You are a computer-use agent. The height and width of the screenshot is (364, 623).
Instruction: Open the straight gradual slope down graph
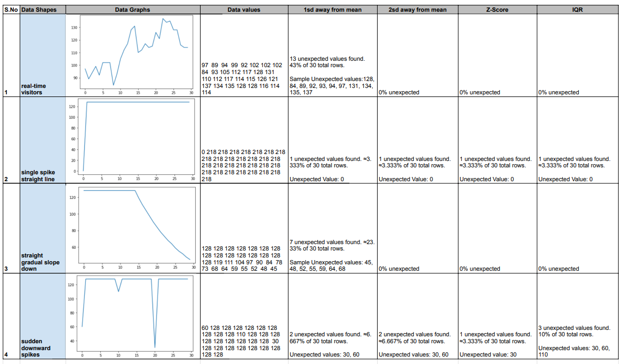pyautogui.click(x=133, y=229)
